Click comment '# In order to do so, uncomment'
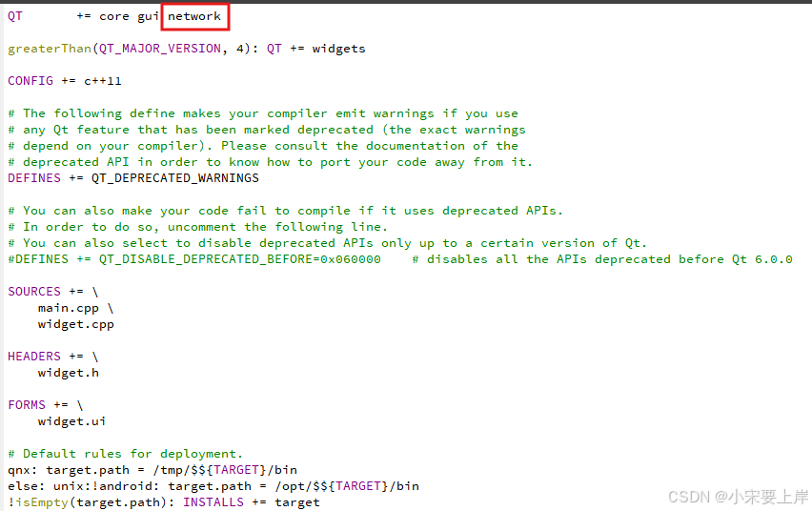The image size is (812, 511). [198, 227]
